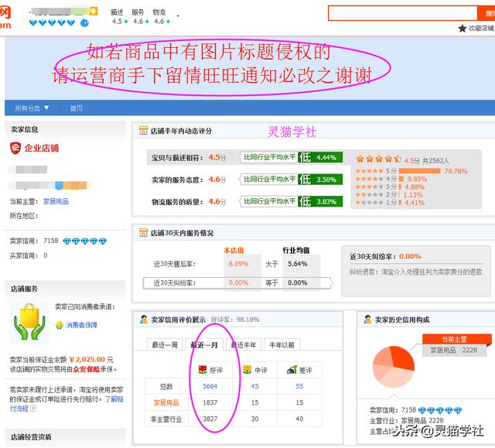Go to the 首页 nav tab

point(76,108)
